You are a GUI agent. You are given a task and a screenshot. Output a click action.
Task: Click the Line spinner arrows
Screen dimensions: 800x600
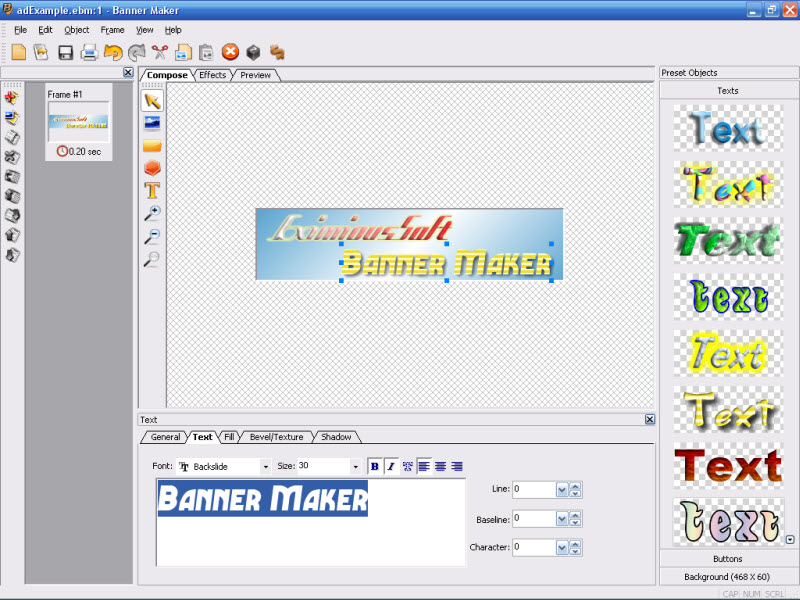(x=576, y=490)
